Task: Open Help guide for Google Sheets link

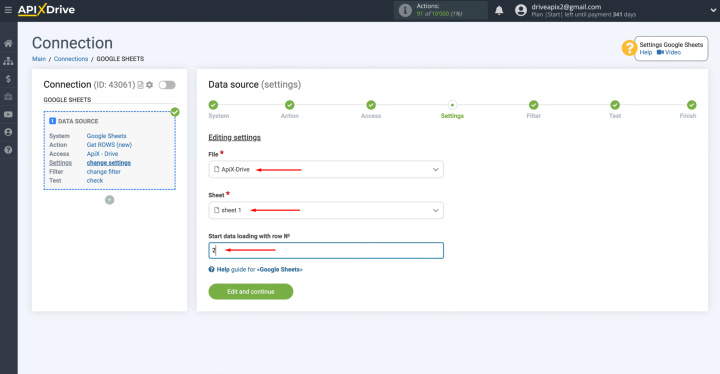Action: pos(255,270)
